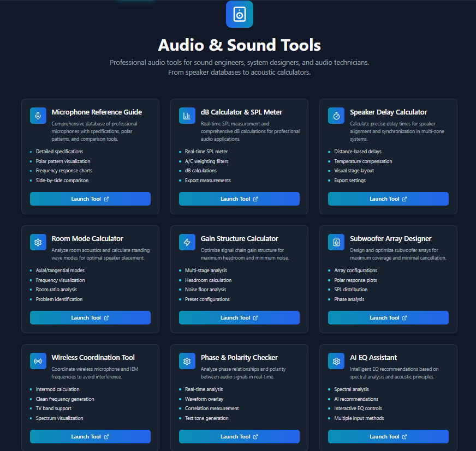Select the AI EQ Assistant gear icon
This screenshot has height=451, width=476.
click(336, 361)
